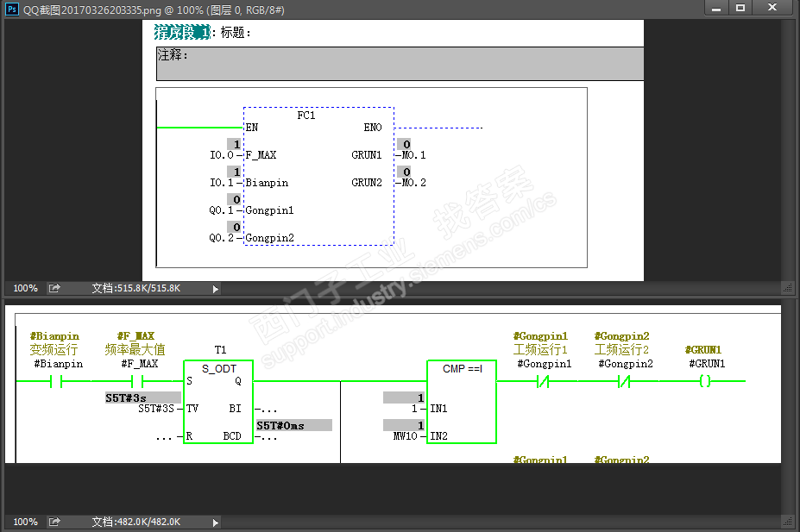
Task: Click the S_ODT timer block in image
Action: point(218,402)
